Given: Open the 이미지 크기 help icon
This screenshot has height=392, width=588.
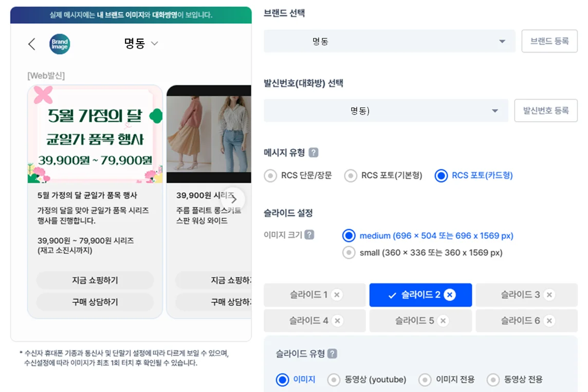Looking at the screenshot, I should [x=309, y=235].
